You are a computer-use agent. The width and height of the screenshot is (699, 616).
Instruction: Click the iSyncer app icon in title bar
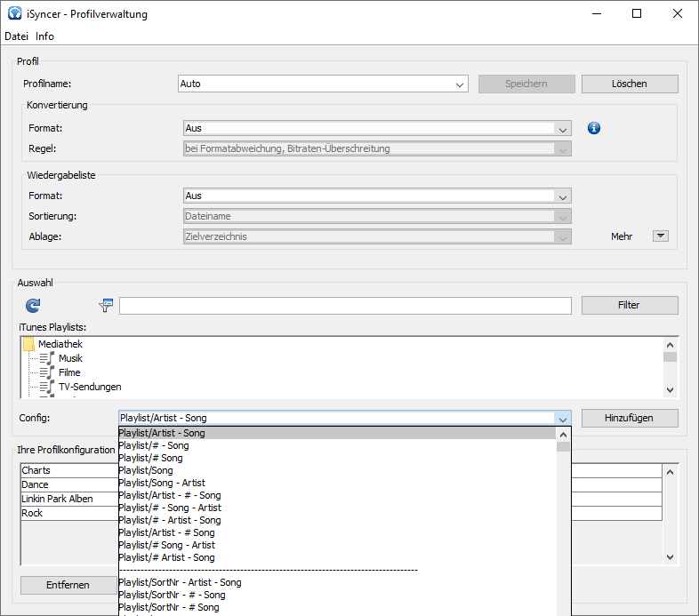click(15, 13)
